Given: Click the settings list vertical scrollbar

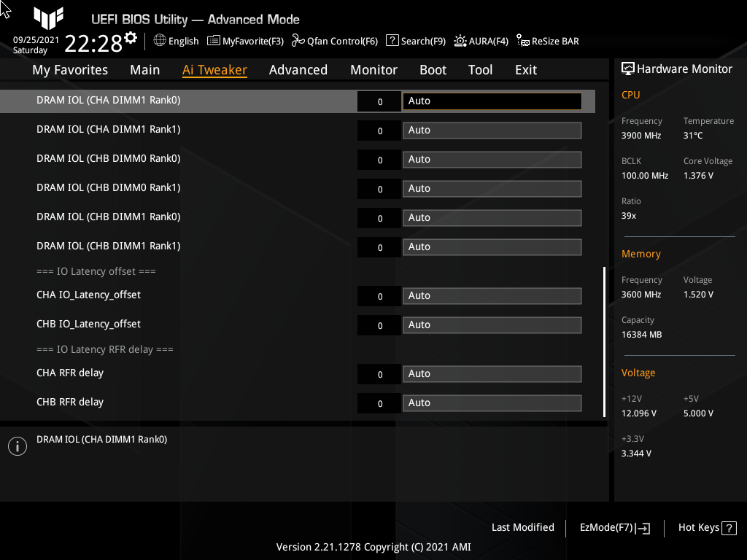Looking at the screenshot, I should pos(604,341).
